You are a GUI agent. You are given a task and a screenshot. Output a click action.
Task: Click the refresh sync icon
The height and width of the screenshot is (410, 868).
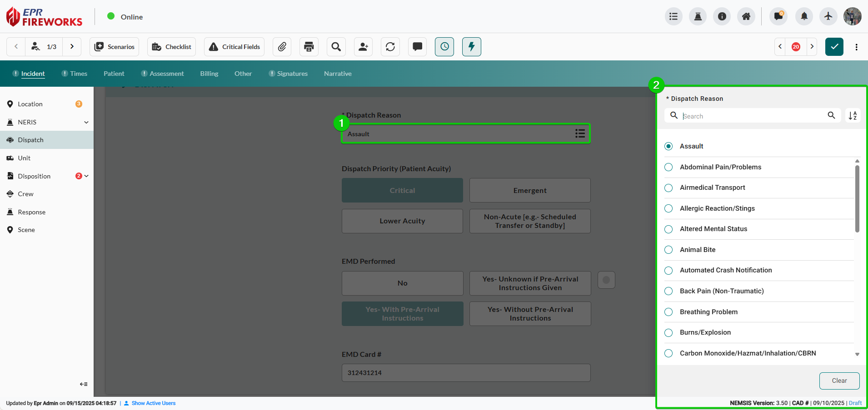click(x=390, y=47)
